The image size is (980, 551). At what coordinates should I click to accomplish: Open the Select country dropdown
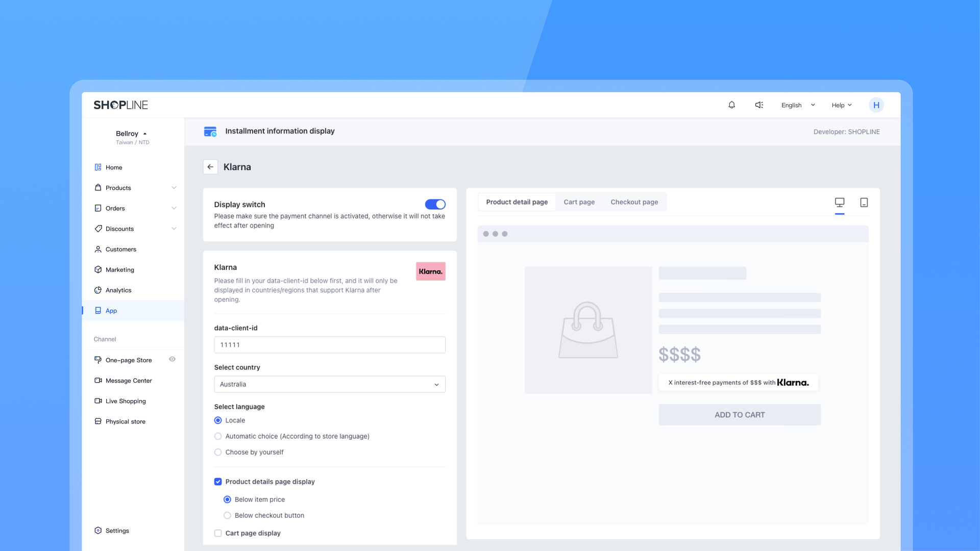pyautogui.click(x=329, y=384)
